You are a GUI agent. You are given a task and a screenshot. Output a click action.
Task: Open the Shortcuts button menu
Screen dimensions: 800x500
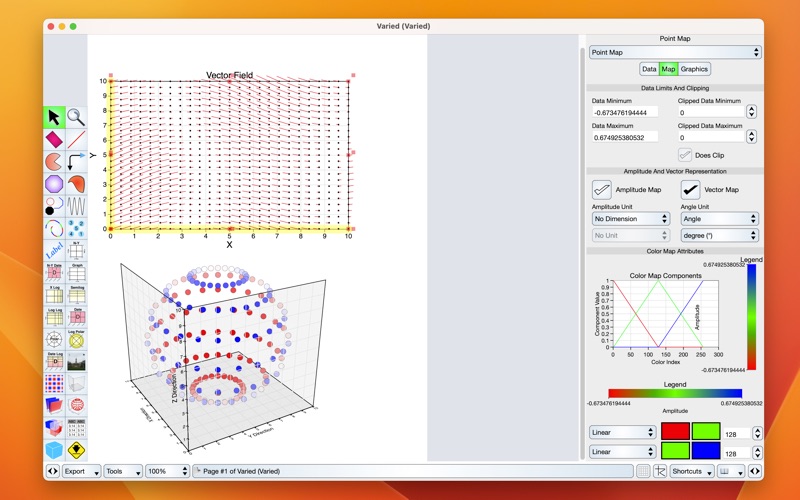pos(693,471)
